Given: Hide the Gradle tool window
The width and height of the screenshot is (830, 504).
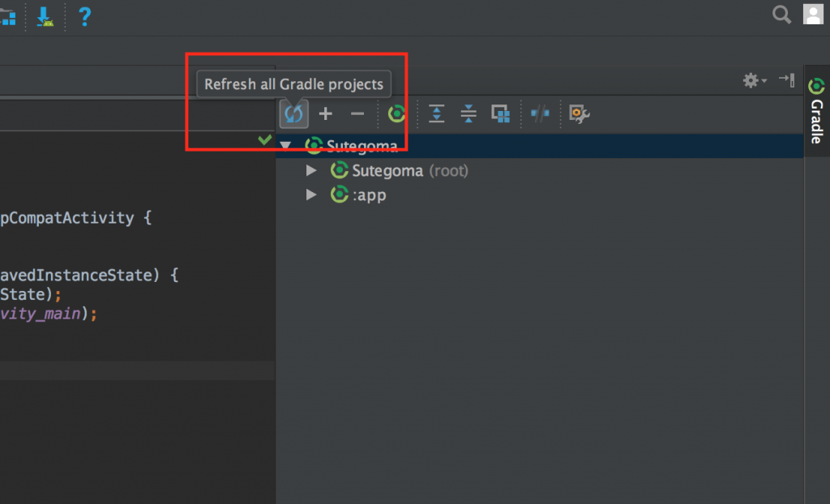Looking at the screenshot, I should click(x=786, y=79).
